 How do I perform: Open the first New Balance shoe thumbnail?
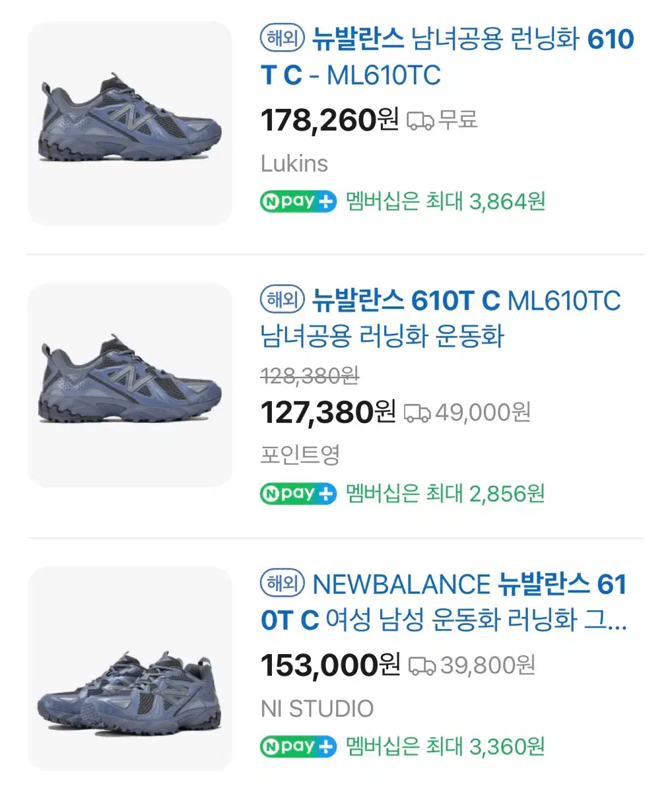(x=130, y=123)
